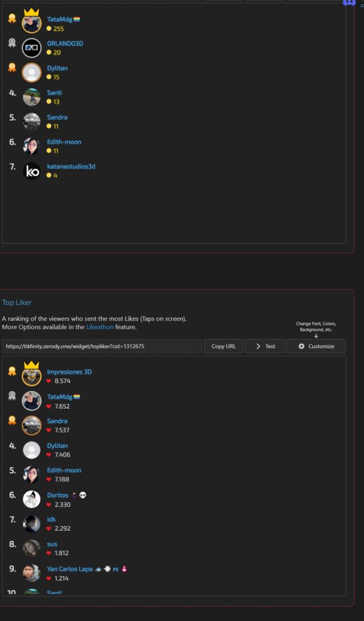Click the katanastudios3d 'ko' logo avatar
Screen dimensions: 364x621
click(31, 170)
